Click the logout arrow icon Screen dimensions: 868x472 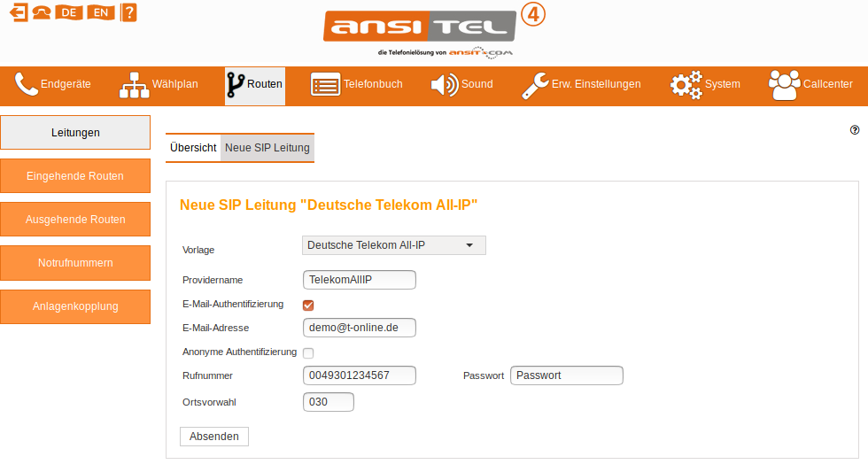click(x=19, y=12)
